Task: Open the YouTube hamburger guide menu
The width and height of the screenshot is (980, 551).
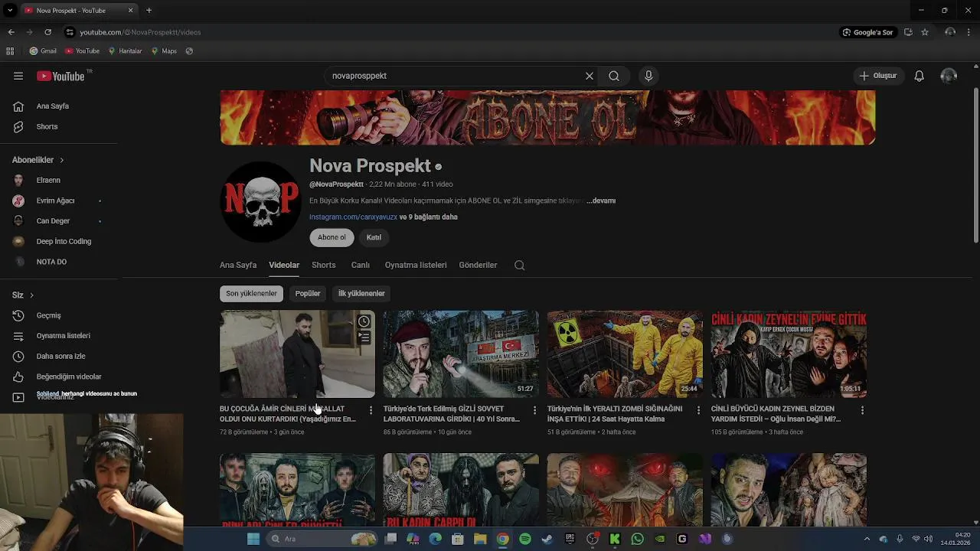Action: click(x=18, y=76)
